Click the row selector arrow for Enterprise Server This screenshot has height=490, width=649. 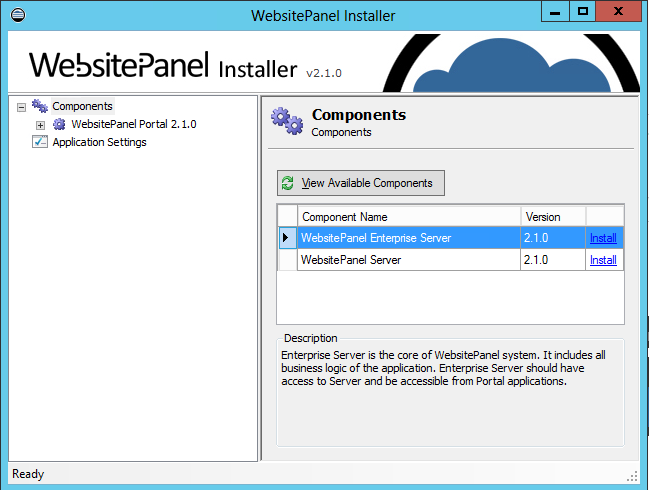(288, 238)
